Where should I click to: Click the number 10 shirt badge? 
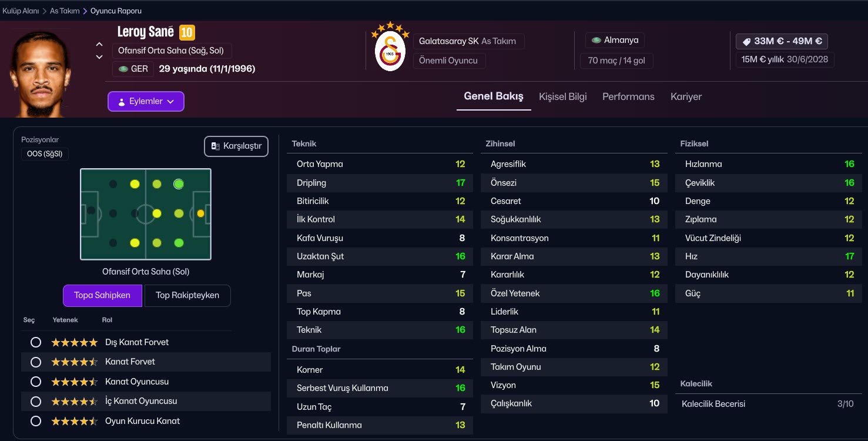(x=187, y=32)
